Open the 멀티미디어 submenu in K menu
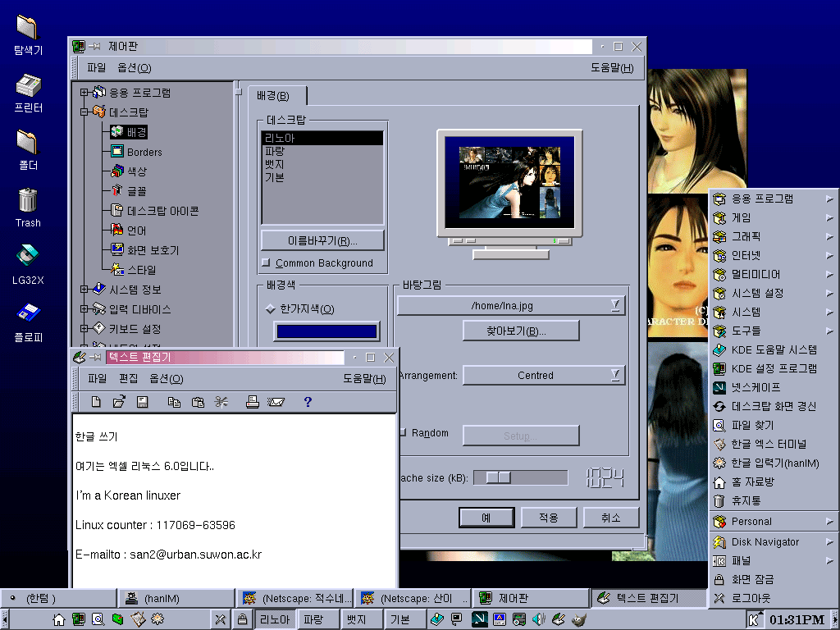840x630 pixels. (x=756, y=274)
